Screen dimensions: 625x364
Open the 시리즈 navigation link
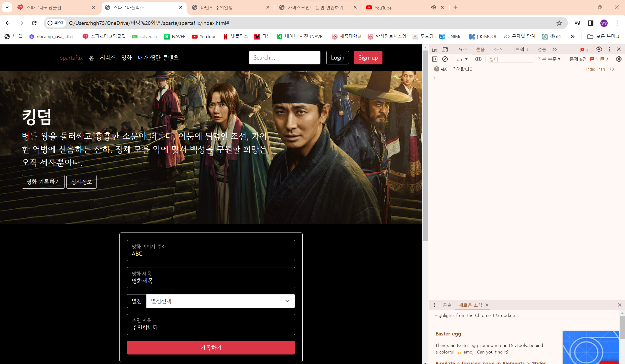tap(108, 58)
